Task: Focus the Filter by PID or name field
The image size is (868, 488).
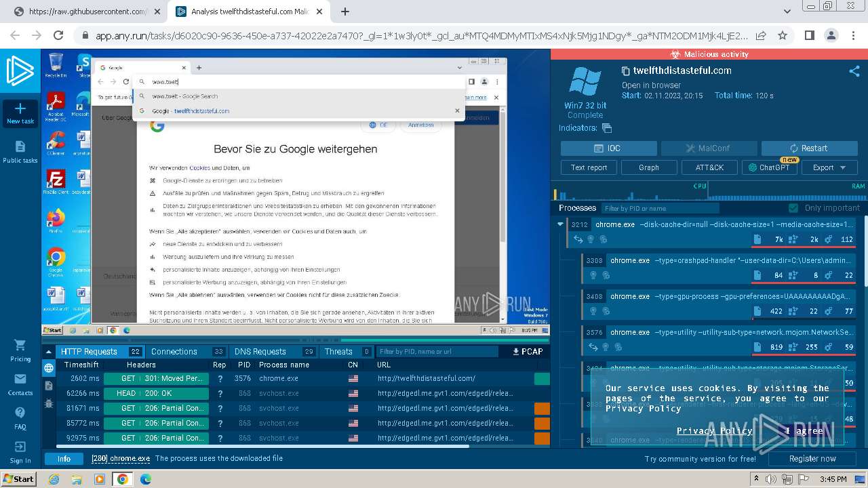Action: pyautogui.click(x=660, y=209)
